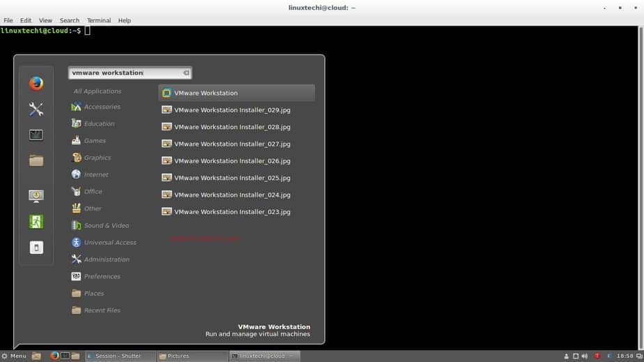Open Education category
This screenshot has width=644, height=362.
point(93,123)
